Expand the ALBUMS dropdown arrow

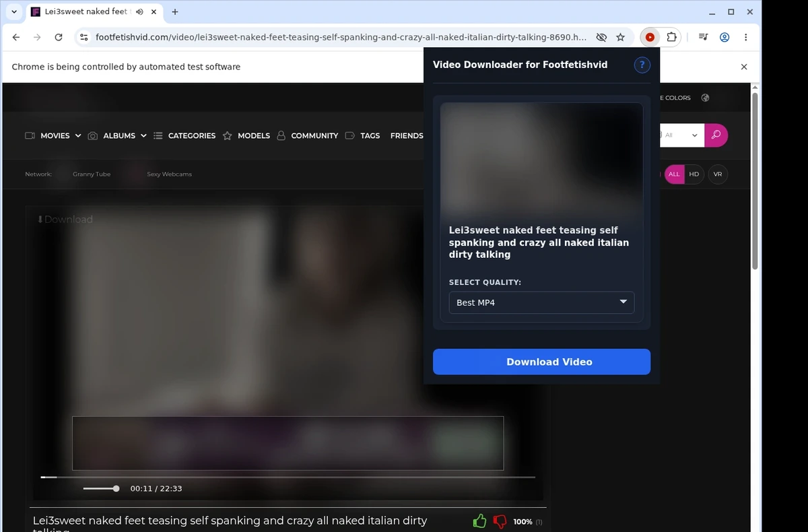(143, 135)
